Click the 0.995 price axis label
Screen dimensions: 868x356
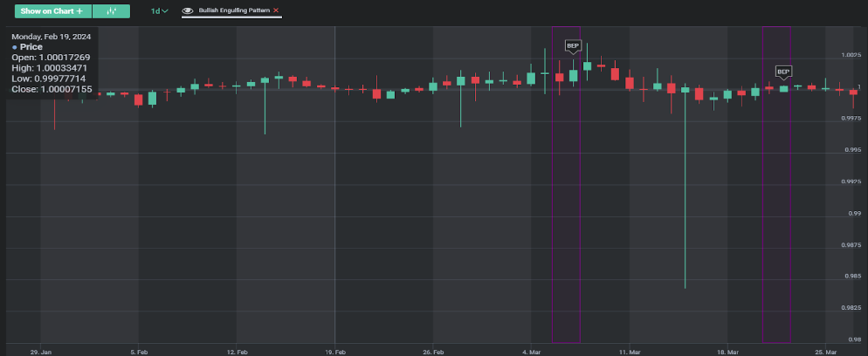point(854,150)
